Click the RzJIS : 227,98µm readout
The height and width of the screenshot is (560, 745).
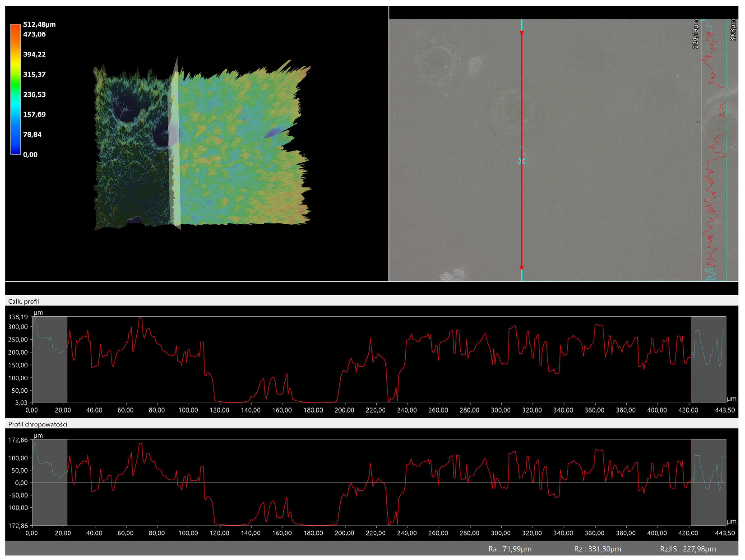688,549
